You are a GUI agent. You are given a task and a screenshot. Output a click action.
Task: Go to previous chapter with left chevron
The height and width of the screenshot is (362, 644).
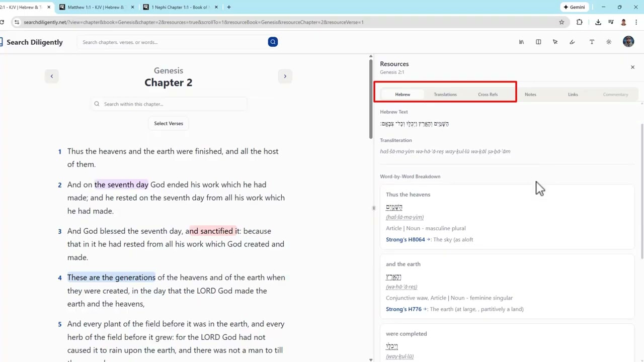tap(51, 76)
